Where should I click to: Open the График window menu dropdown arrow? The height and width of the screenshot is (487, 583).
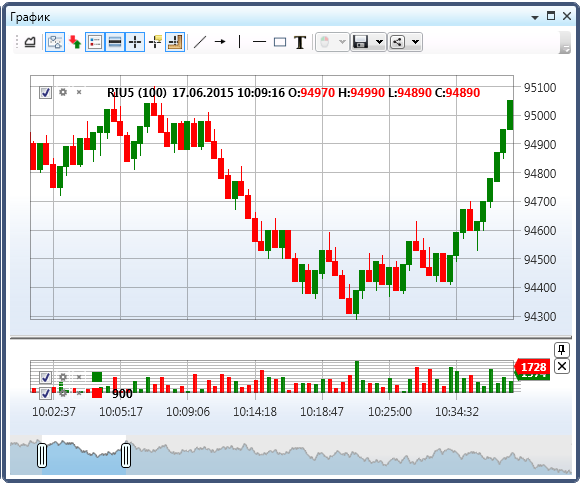coord(535,17)
